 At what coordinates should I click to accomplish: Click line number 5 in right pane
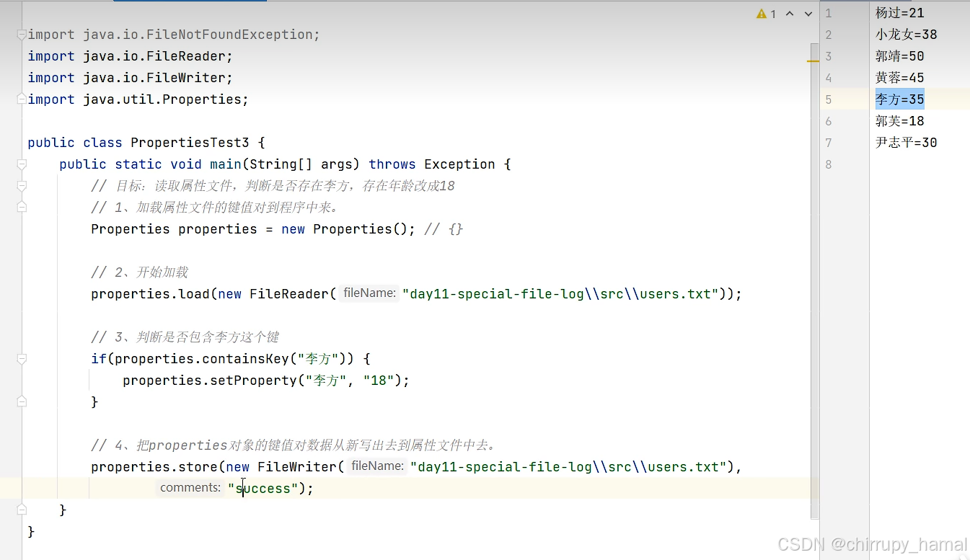point(829,99)
